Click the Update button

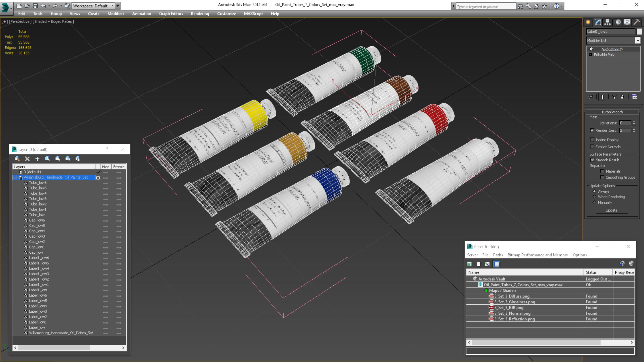pyautogui.click(x=612, y=210)
